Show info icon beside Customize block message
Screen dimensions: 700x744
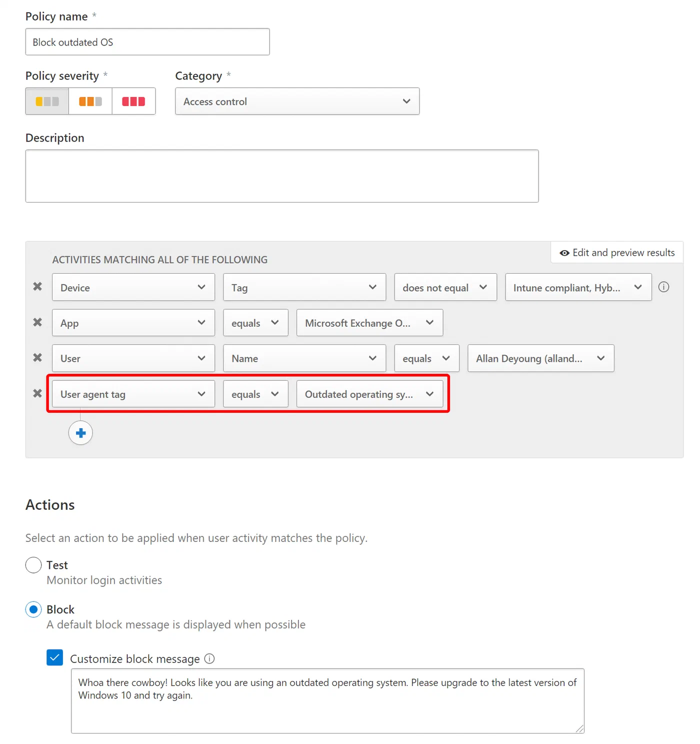209,658
